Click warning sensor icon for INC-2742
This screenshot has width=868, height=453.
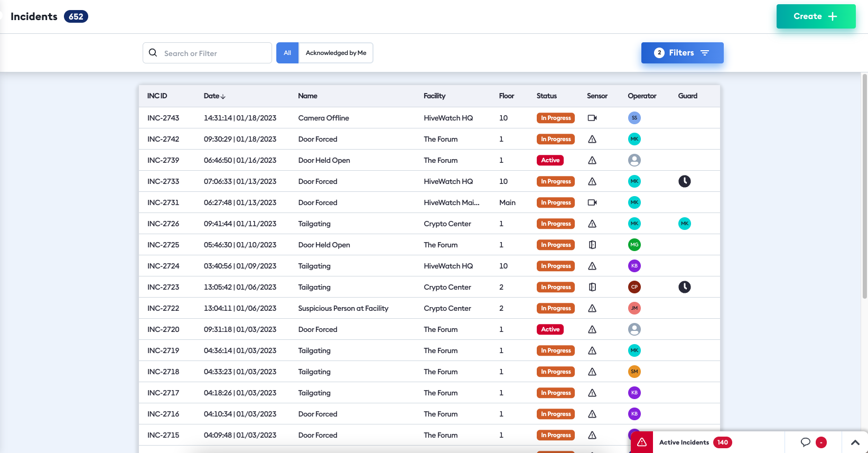[592, 139]
